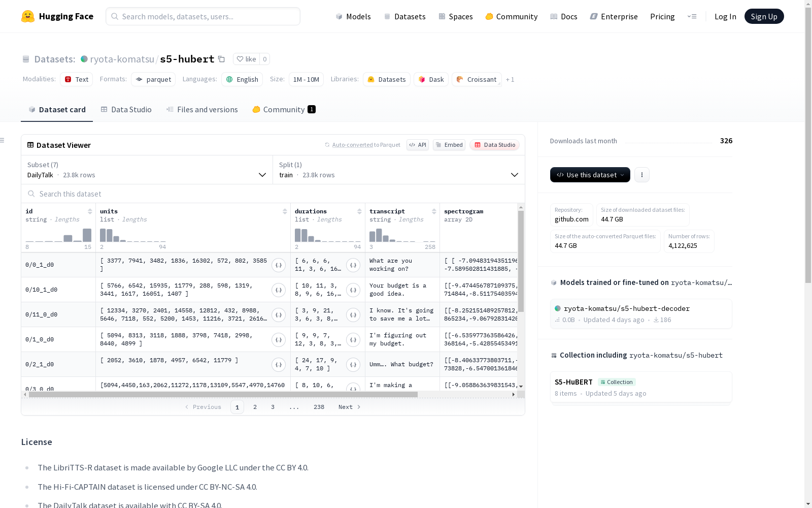Viewport: 812px width, 508px height.
Task: Open the Subset DailyTalk dropdown
Action: click(x=147, y=170)
